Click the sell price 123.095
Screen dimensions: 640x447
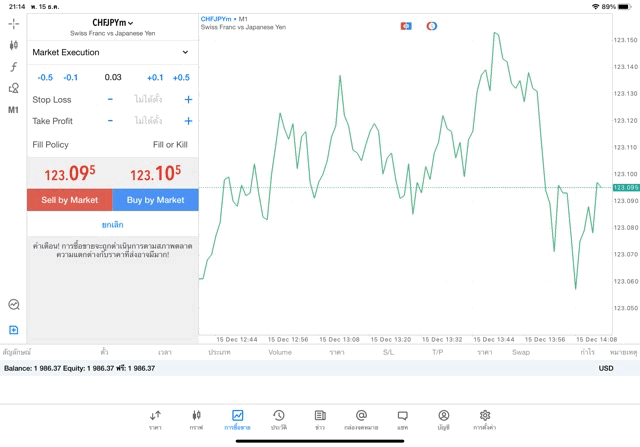coord(70,173)
